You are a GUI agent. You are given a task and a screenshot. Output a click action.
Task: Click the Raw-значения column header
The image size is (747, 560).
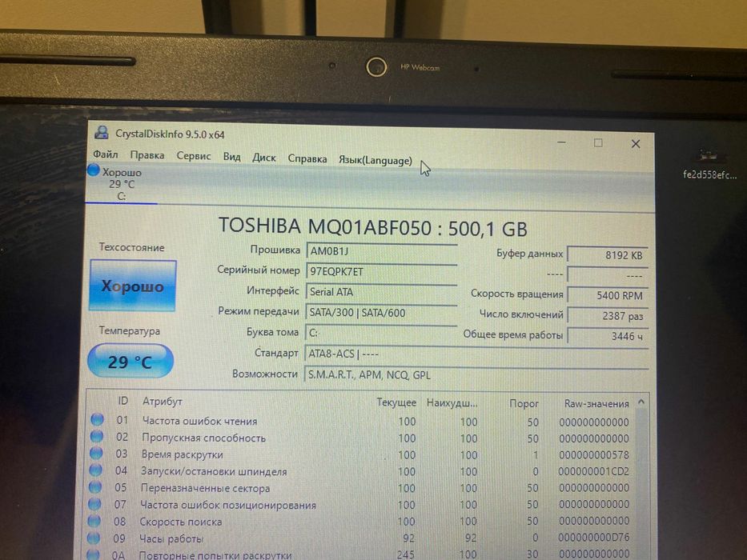tap(596, 404)
